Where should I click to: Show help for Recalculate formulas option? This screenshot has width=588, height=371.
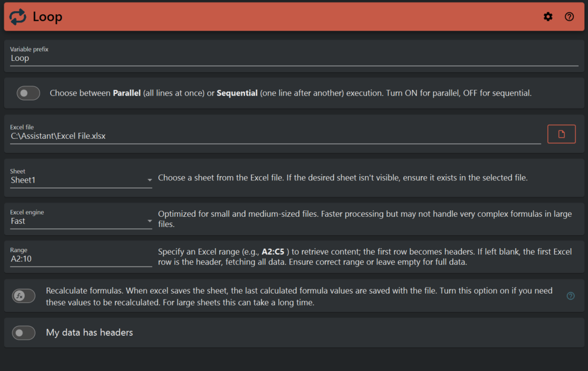(570, 296)
